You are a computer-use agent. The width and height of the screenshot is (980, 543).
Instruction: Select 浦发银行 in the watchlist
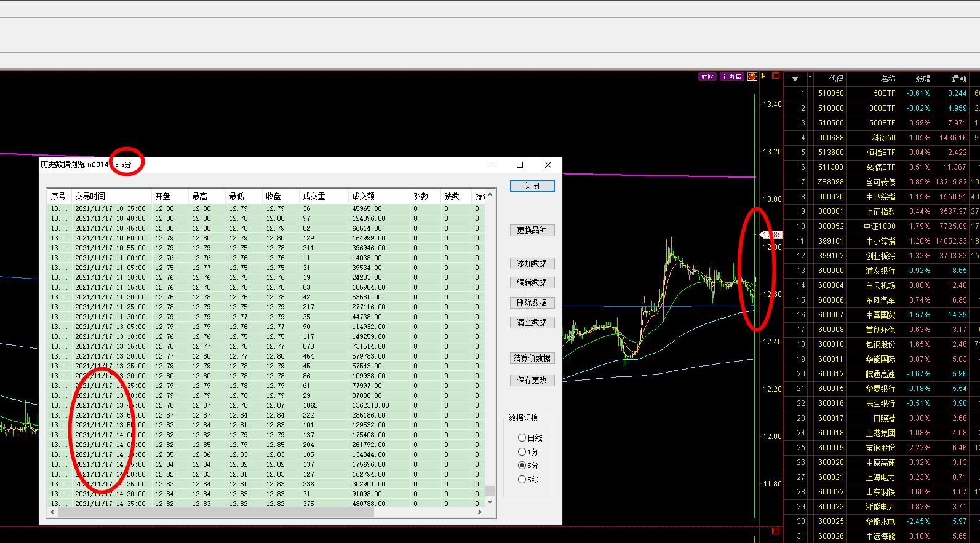click(880, 271)
